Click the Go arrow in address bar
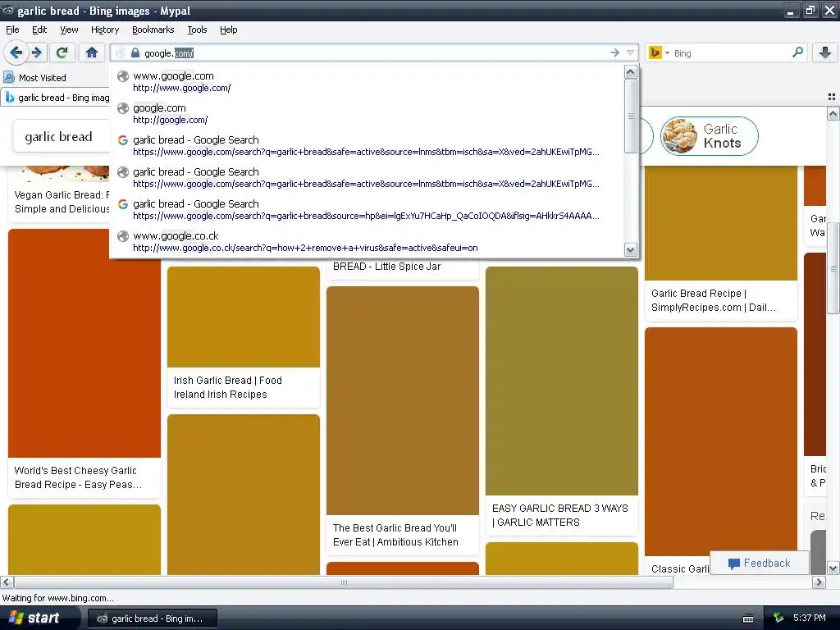 tap(615, 52)
